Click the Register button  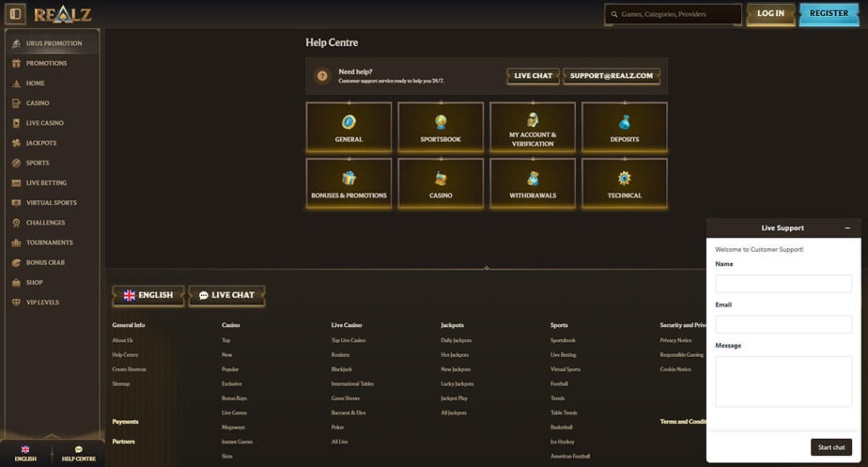tap(828, 14)
